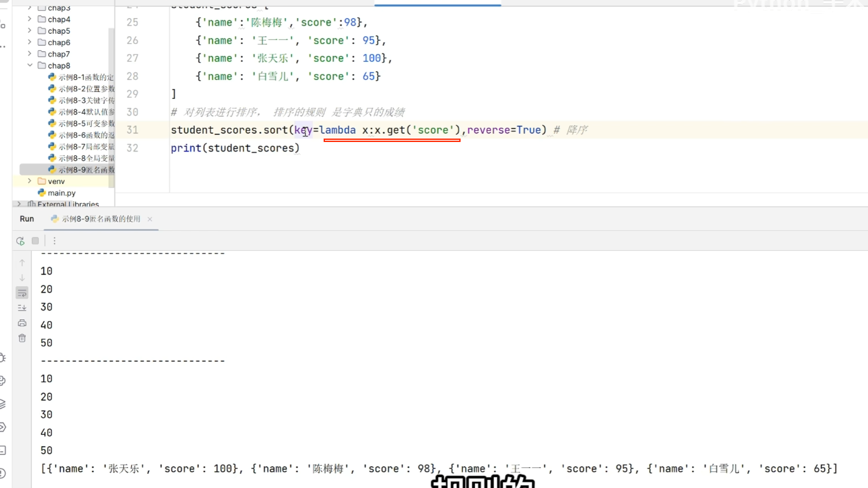This screenshot has width=868, height=488.
Task: Expand the venv folder
Action: 30,181
